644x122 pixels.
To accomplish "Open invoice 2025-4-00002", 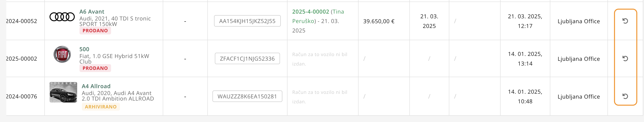I will point(311,12).
